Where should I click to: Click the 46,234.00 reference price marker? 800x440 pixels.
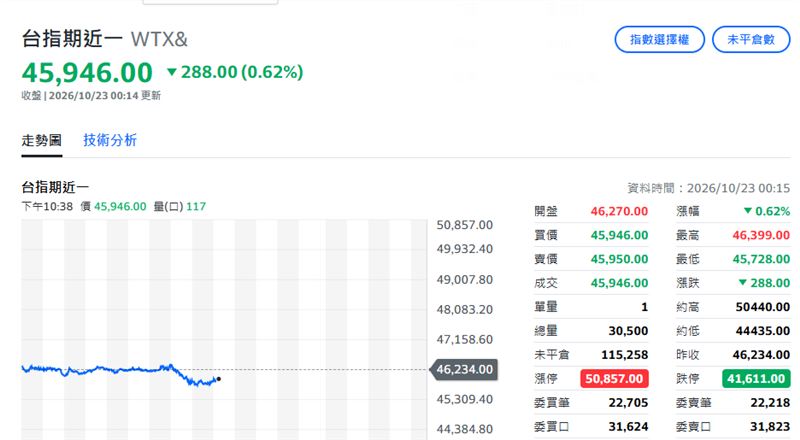(464, 369)
